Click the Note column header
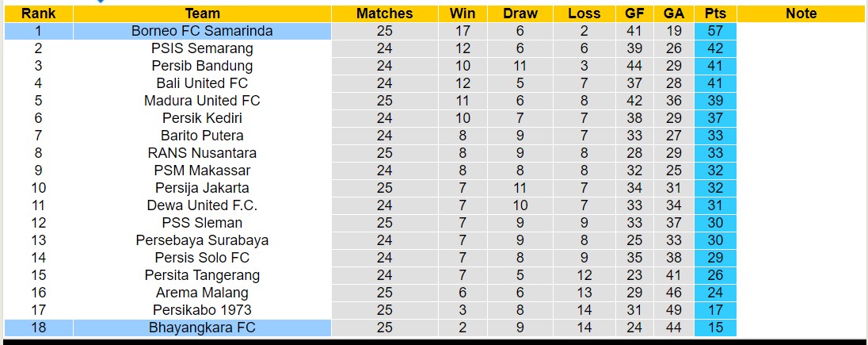The width and height of the screenshot is (868, 345). tap(801, 13)
